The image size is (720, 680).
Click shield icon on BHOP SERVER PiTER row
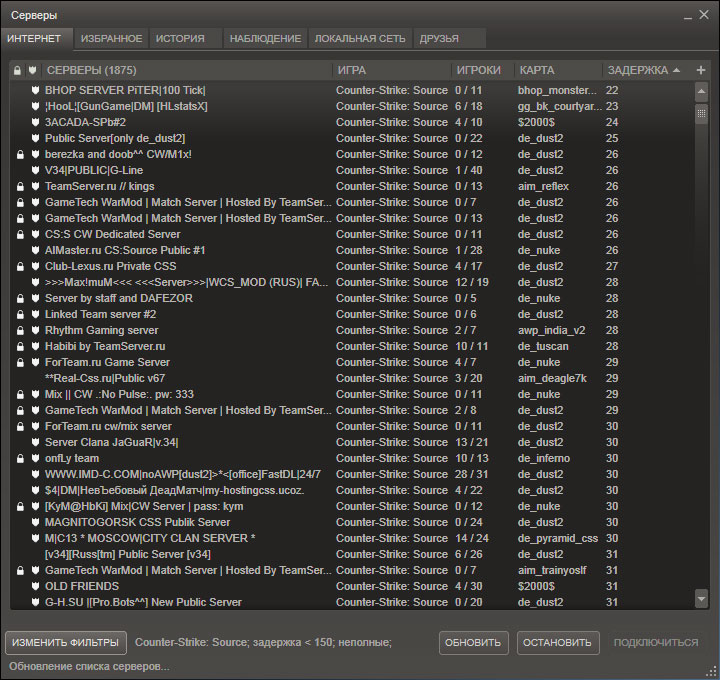pos(35,90)
